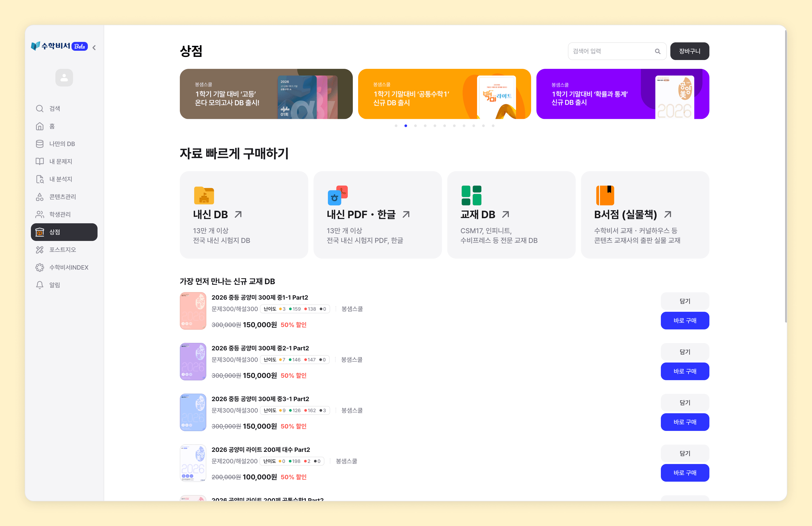
Task: Click the 콘텐츠관리 shapes icon
Action: (39, 197)
